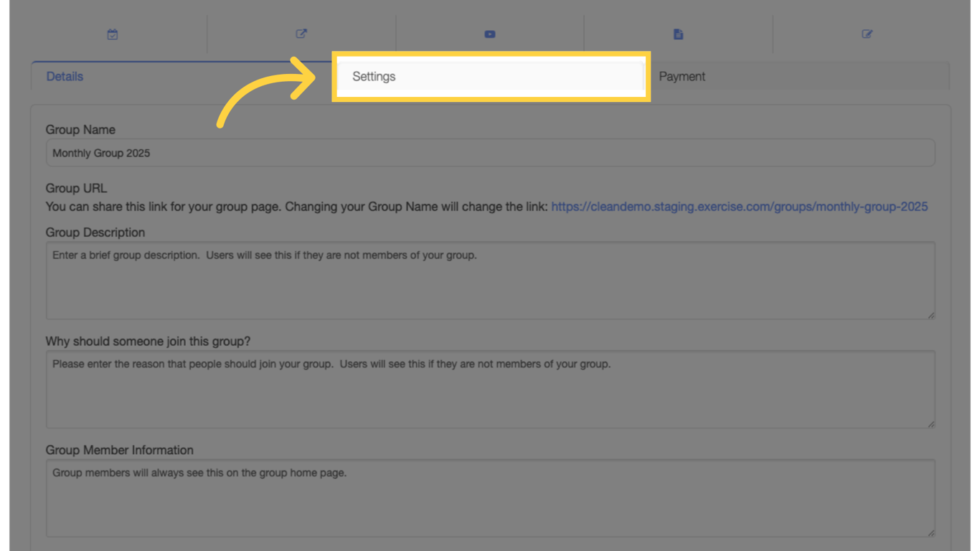Click the Group Member Information text area
Screen dimensions: 980x551
[490, 497]
